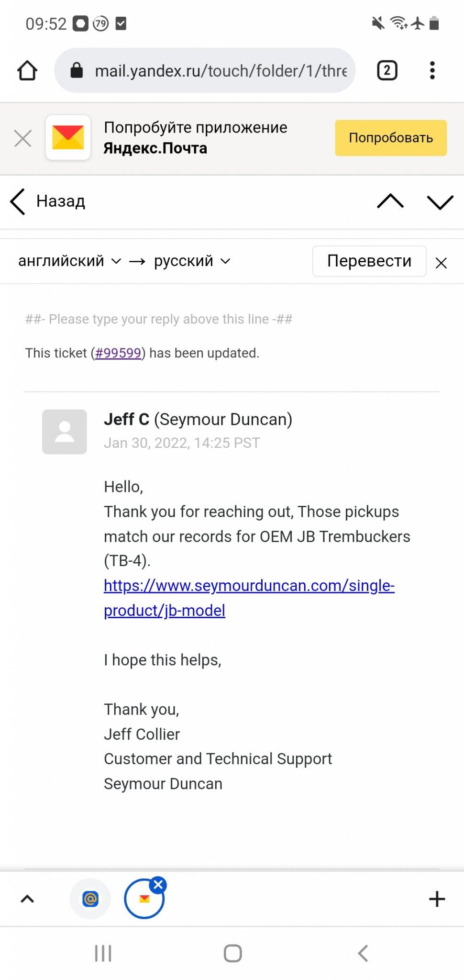Close the translation bar
The height and width of the screenshot is (980, 464).
(x=441, y=263)
